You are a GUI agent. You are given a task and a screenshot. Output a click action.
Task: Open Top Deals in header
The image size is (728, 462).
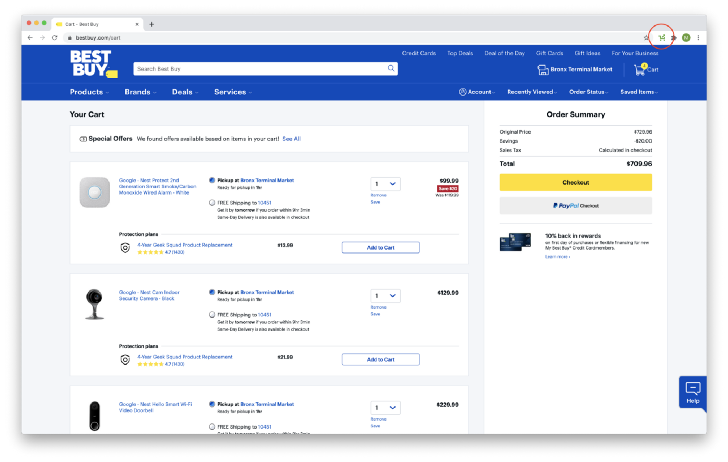[x=460, y=53]
